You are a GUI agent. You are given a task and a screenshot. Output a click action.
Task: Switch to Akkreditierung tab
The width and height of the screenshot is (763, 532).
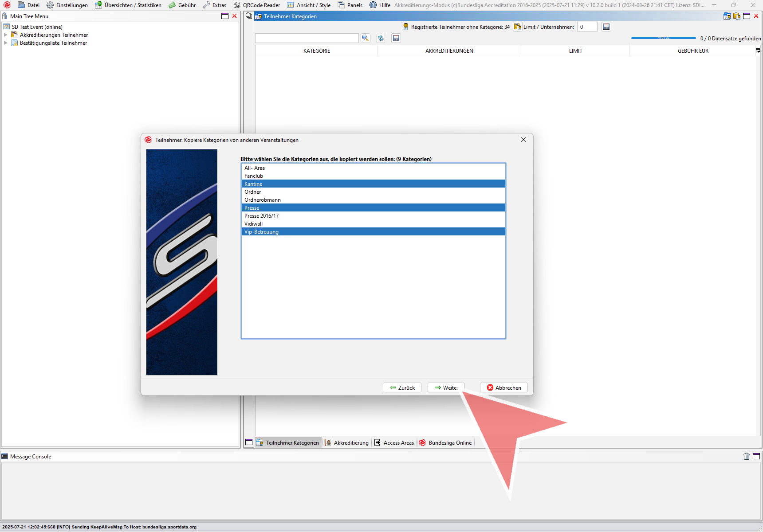(x=346, y=442)
